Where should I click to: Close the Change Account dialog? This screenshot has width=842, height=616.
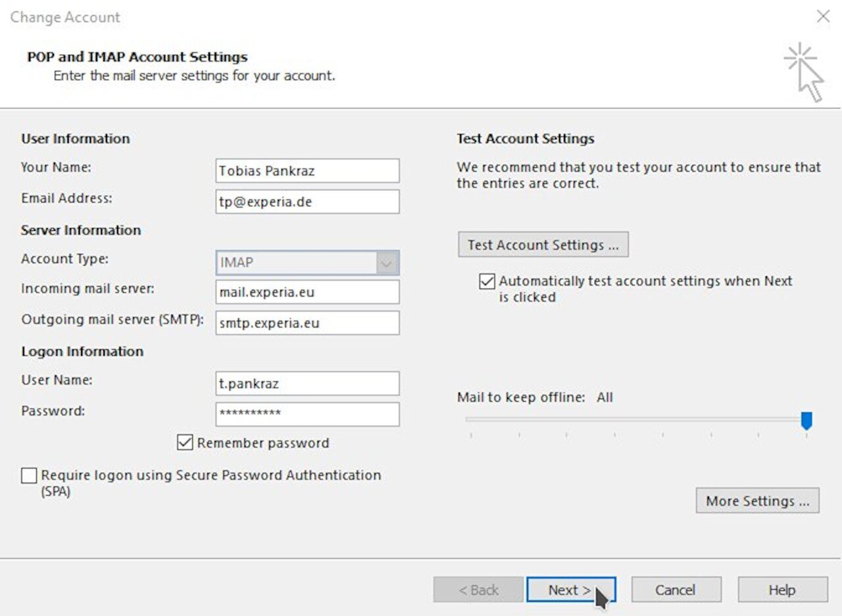coord(823,16)
